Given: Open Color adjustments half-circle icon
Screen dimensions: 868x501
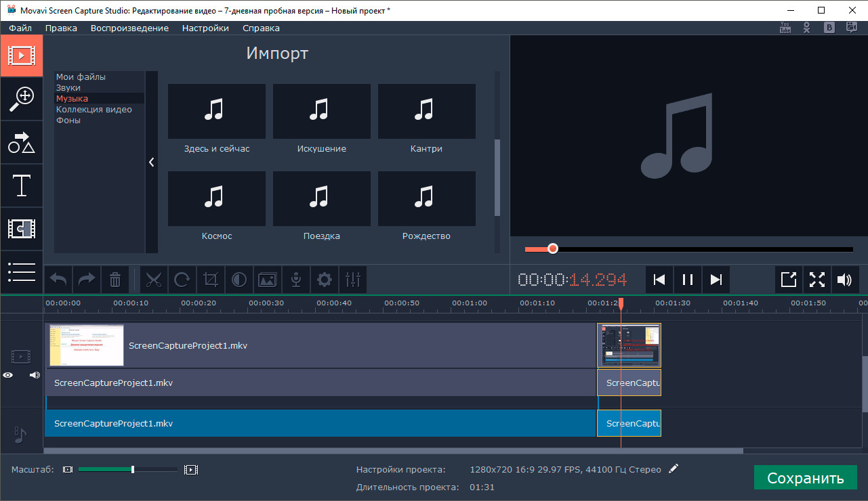Looking at the screenshot, I should point(239,280).
